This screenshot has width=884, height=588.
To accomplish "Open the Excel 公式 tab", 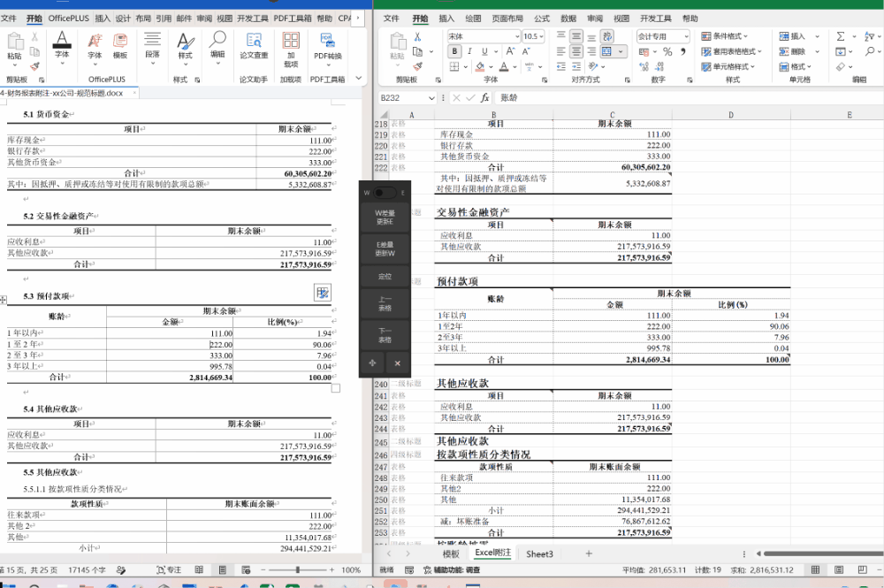I will (542, 19).
